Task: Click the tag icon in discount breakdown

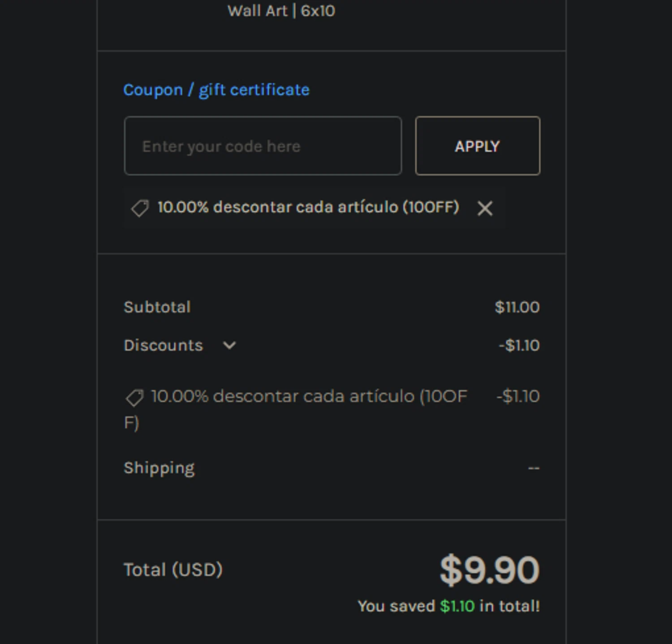Action: click(134, 398)
